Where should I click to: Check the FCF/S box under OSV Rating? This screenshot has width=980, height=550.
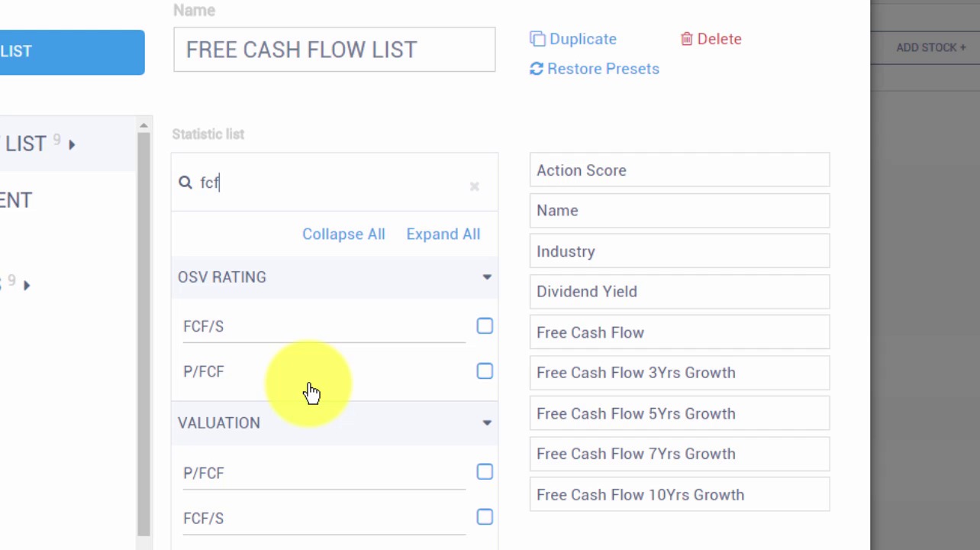pyautogui.click(x=485, y=326)
